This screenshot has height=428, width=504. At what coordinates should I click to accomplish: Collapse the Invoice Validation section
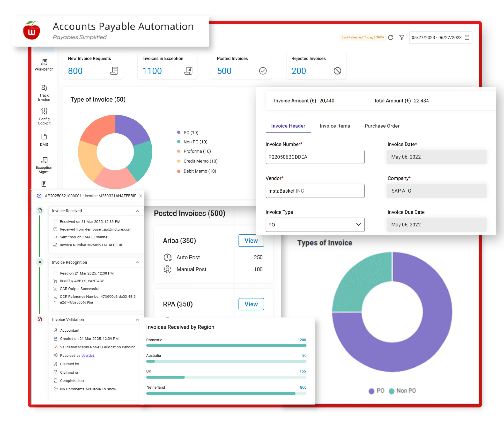[x=137, y=320]
